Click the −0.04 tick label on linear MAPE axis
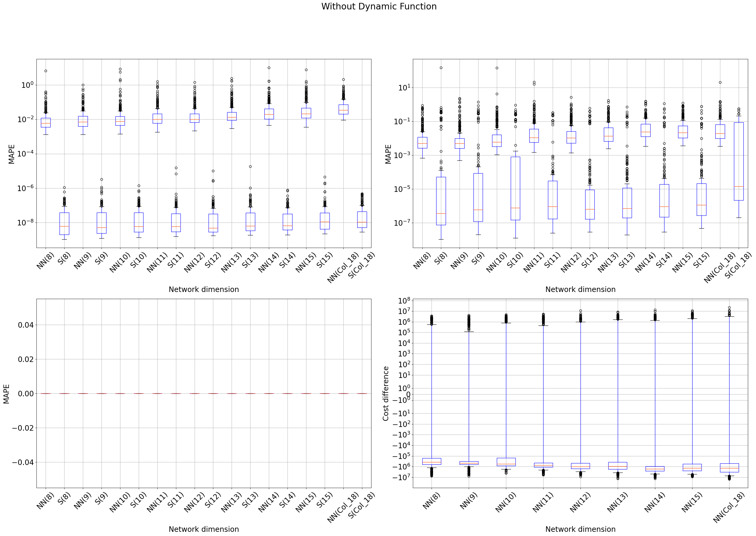This screenshot has height=536, width=756. (x=23, y=462)
